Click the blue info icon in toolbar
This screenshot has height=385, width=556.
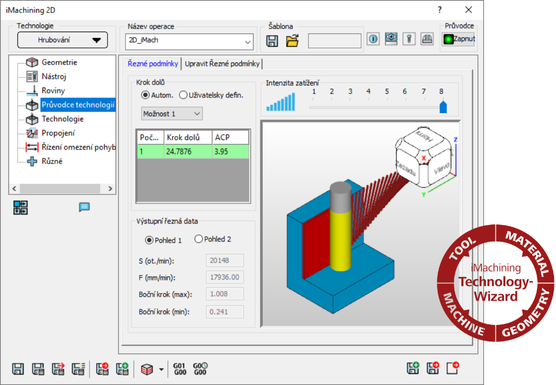pos(373,39)
